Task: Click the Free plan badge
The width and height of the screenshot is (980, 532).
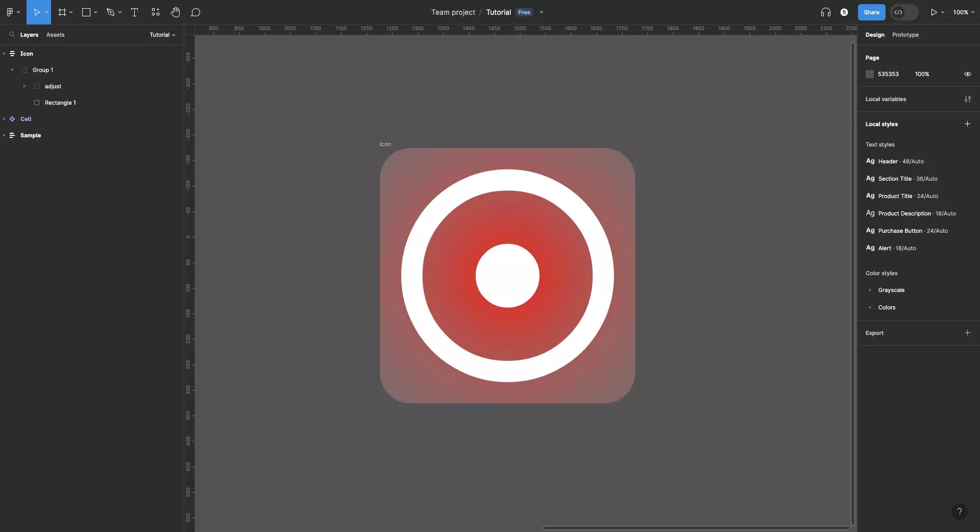Action: [524, 12]
